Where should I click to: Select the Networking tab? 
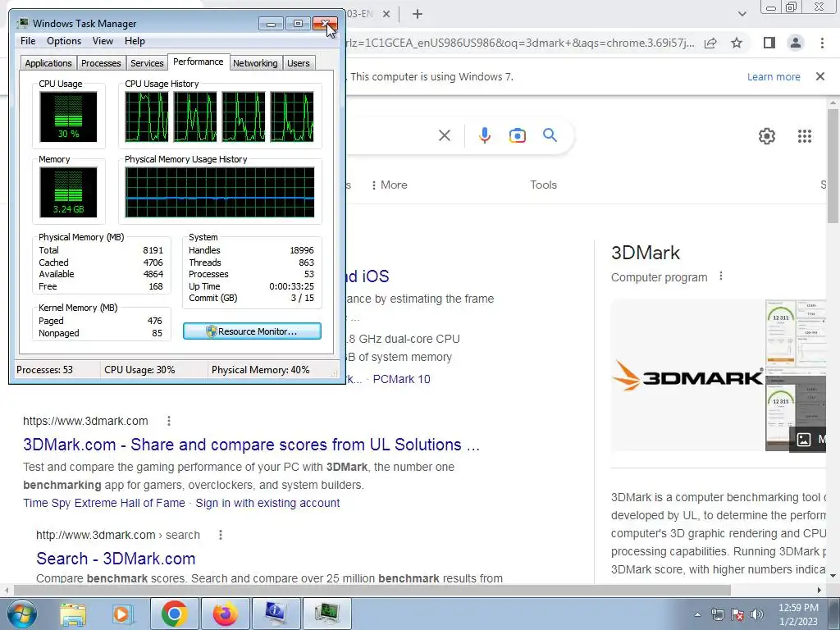(x=255, y=63)
